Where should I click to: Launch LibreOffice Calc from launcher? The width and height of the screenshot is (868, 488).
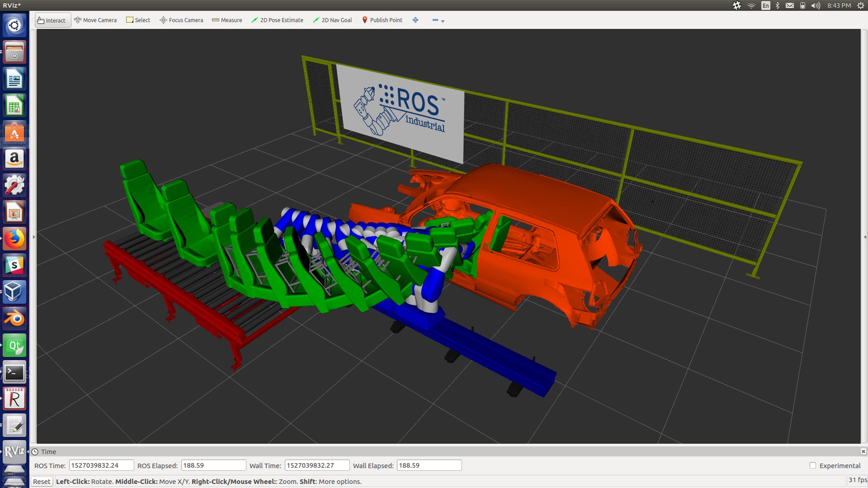pos(14,105)
